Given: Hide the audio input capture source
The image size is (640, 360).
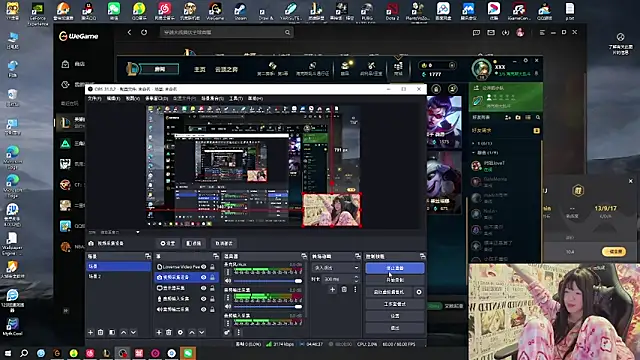Looking at the screenshot, I should (204, 299).
